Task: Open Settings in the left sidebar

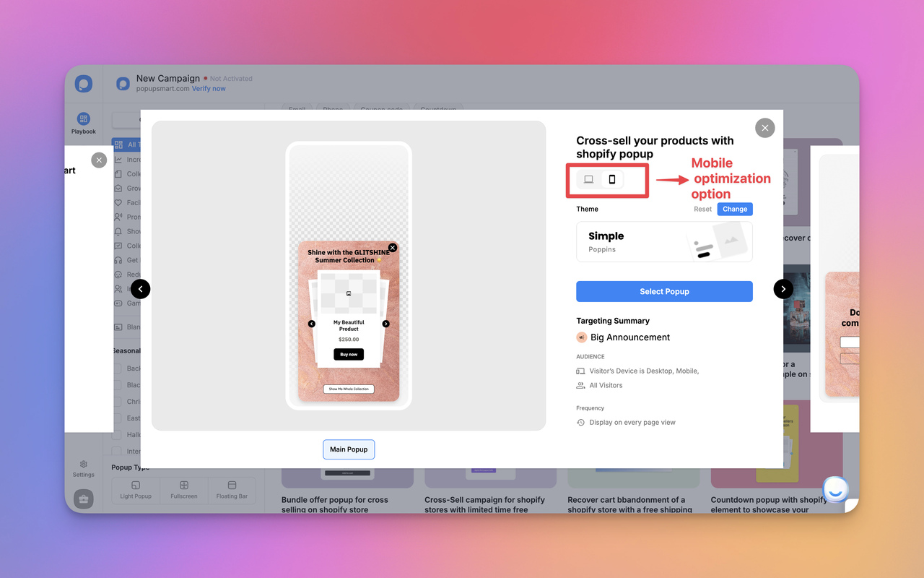Action: coord(84,468)
